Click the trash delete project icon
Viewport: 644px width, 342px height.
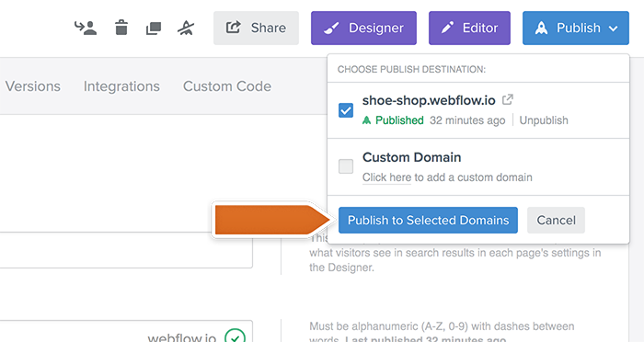point(121,28)
